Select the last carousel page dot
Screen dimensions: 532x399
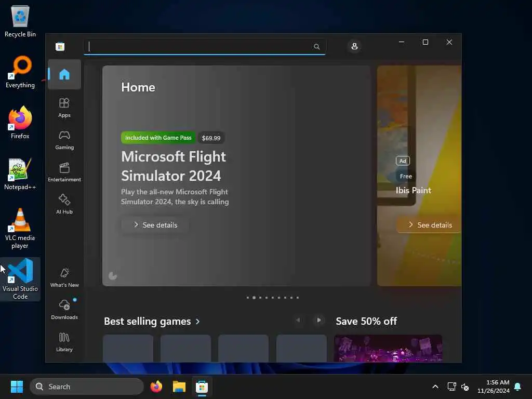click(298, 298)
